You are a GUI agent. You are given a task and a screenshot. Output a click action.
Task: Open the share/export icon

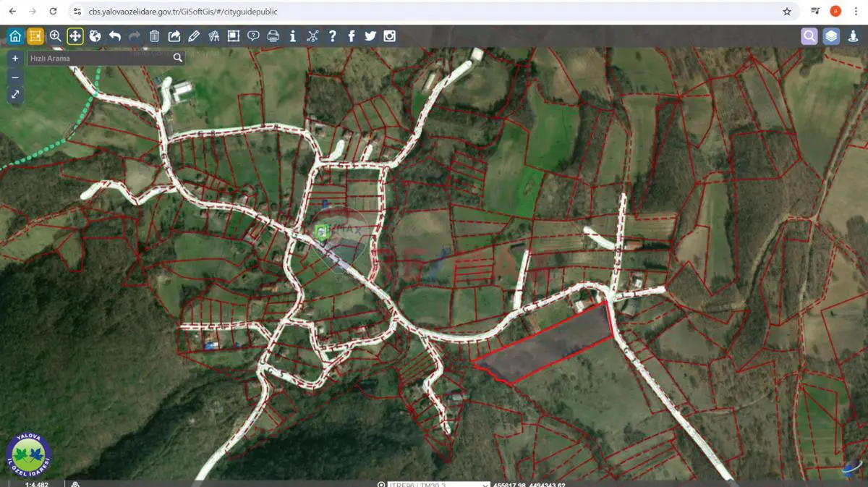tap(174, 36)
